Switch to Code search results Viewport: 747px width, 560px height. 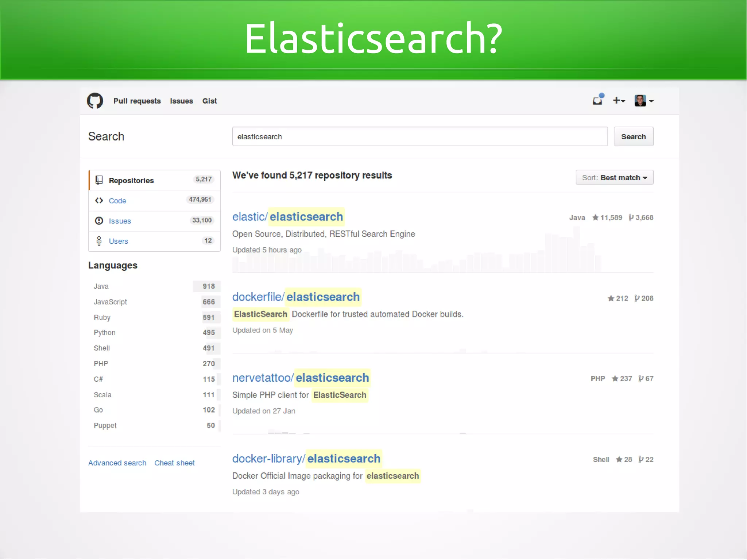coord(154,201)
